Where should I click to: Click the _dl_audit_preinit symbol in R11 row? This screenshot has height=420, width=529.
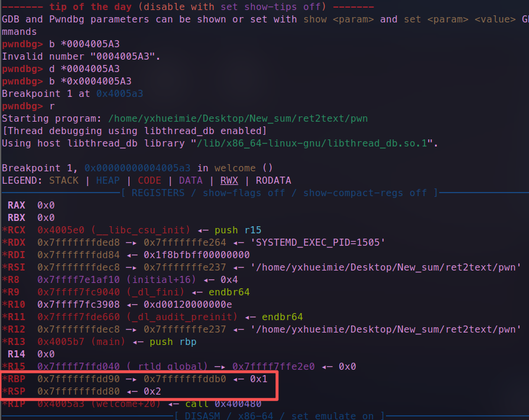click(x=184, y=317)
